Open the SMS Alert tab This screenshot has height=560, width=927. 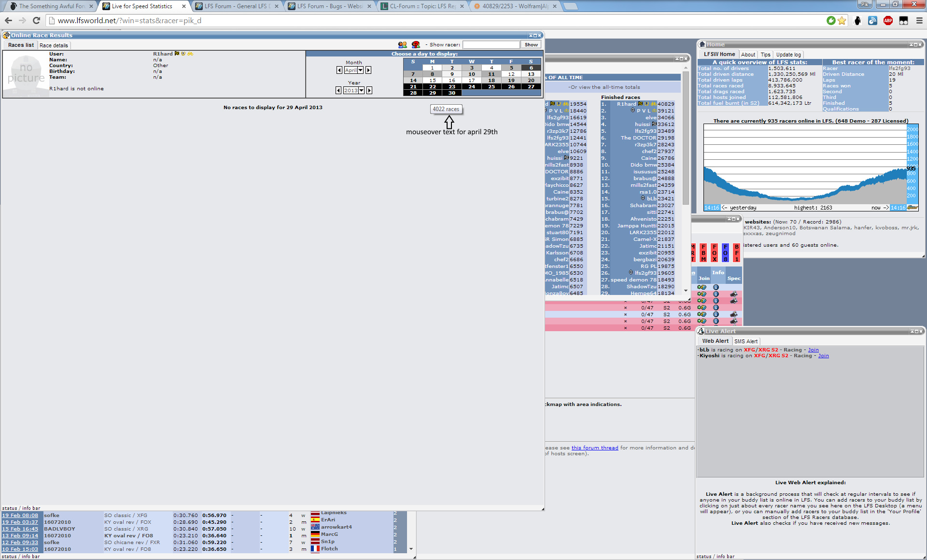pyautogui.click(x=745, y=341)
